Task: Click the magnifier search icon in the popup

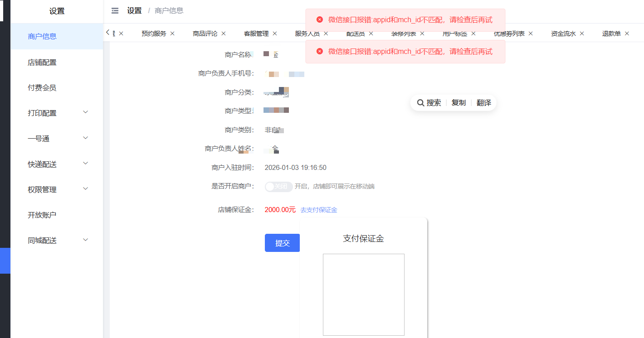Action: click(x=420, y=102)
